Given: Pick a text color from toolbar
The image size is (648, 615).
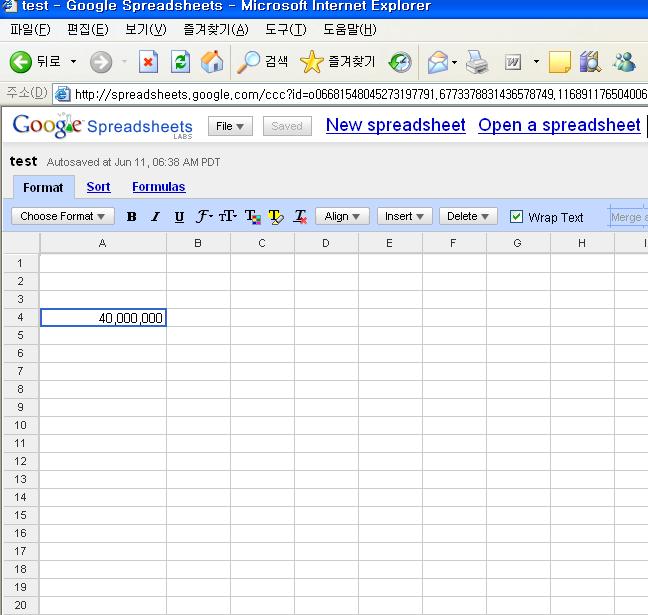Looking at the screenshot, I should tap(252, 217).
